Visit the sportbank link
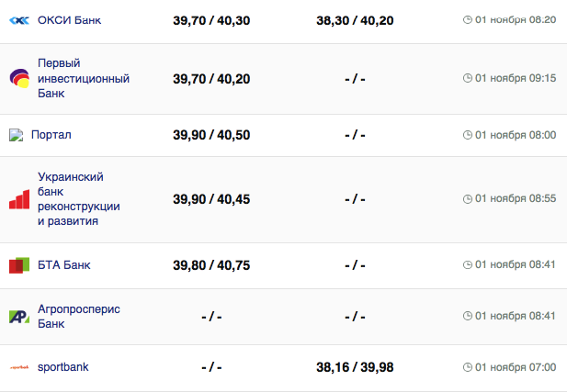The width and height of the screenshot is (567, 392). pyautogui.click(x=62, y=367)
